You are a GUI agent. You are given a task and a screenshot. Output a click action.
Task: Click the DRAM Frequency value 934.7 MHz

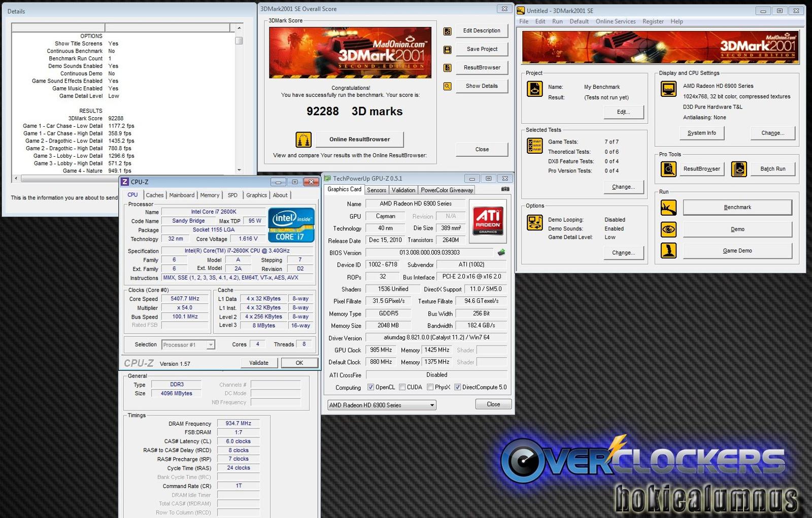(239, 423)
